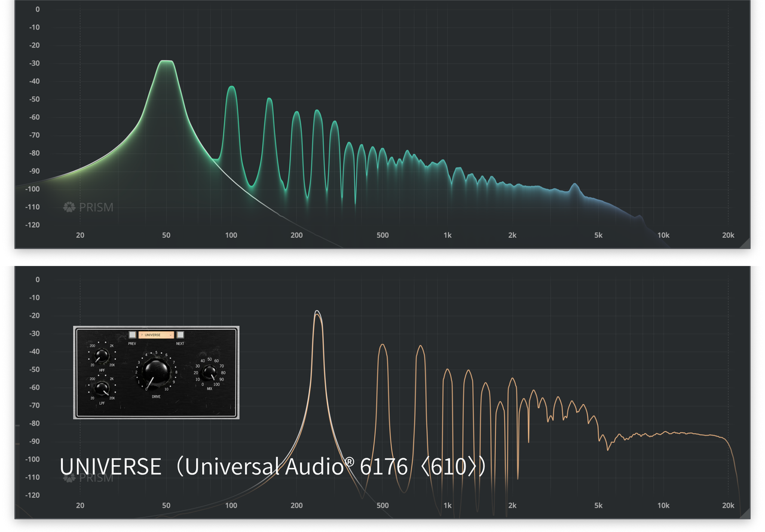The width and height of the screenshot is (765, 532).
Task: Click the DRIVE label under the large knob
Action: pyautogui.click(x=156, y=397)
